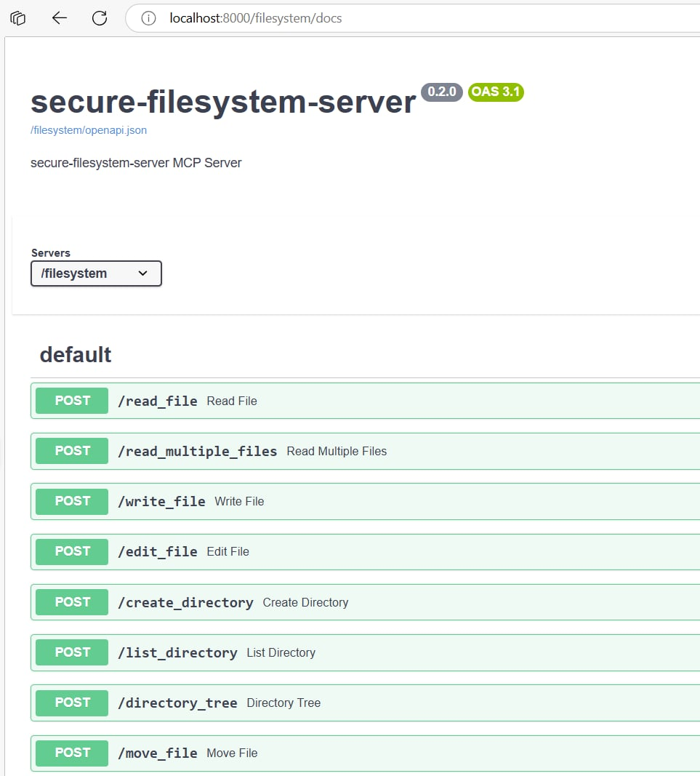This screenshot has width=700, height=776.
Task: Expand the /create_directory endpoint
Action: pos(363,602)
